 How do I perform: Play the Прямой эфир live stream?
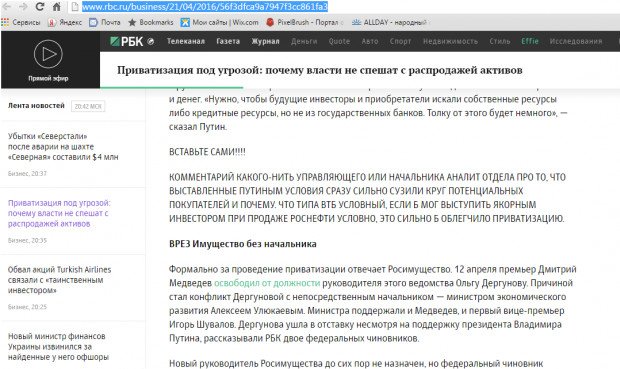click(x=48, y=54)
